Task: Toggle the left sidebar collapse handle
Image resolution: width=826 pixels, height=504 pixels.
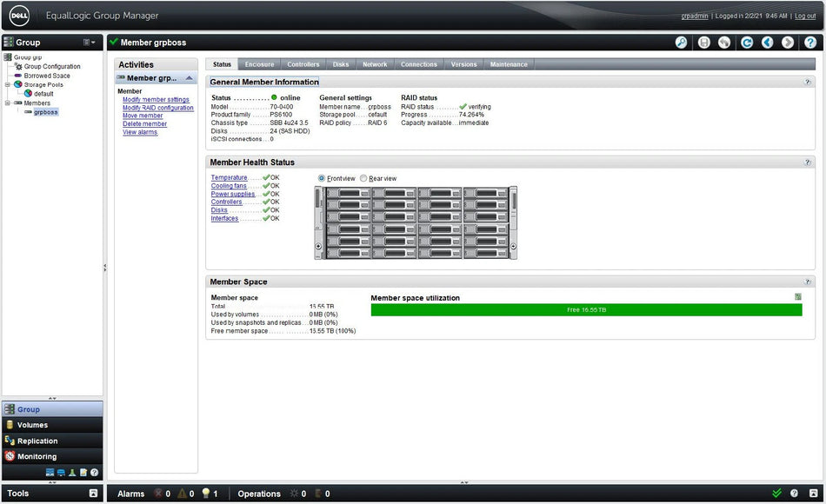Action: (x=105, y=268)
